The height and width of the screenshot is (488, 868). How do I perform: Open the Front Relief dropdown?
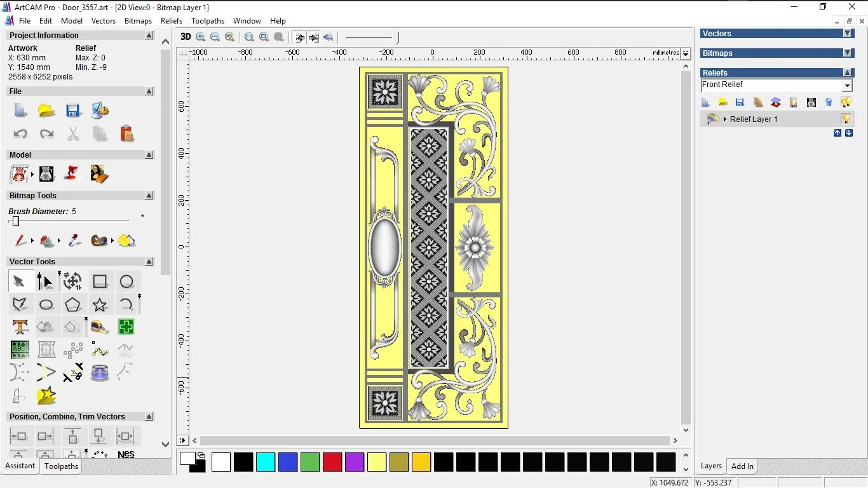[x=847, y=85]
